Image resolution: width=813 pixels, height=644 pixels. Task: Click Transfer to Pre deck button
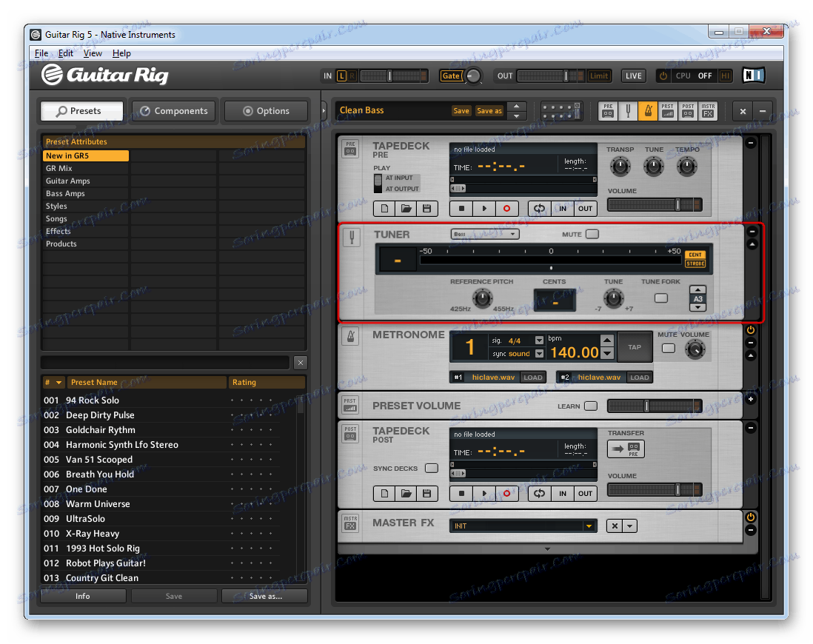[626, 449]
